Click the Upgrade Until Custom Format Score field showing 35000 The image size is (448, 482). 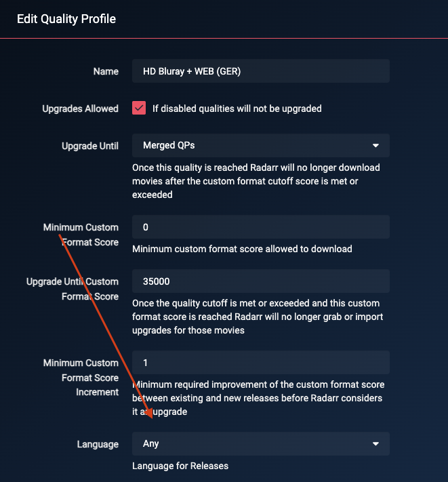(261, 281)
